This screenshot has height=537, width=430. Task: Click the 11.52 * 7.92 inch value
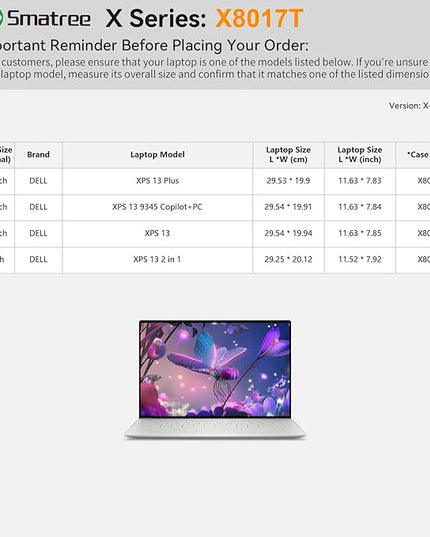pyautogui.click(x=360, y=260)
